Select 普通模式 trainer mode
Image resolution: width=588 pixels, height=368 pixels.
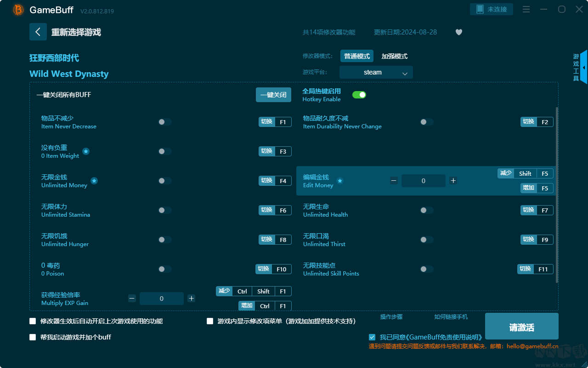[x=357, y=56]
